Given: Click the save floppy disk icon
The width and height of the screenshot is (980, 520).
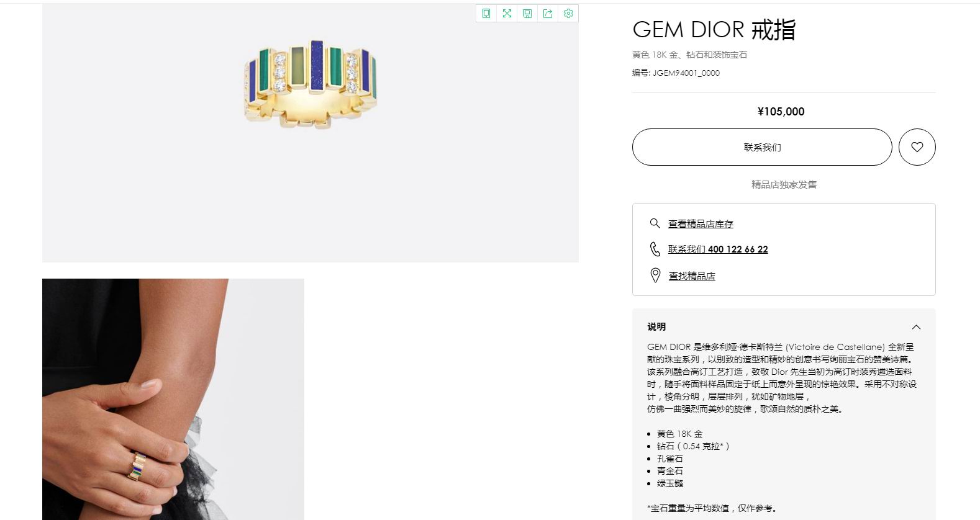Looking at the screenshot, I should pyautogui.click(x=527, y=14).
